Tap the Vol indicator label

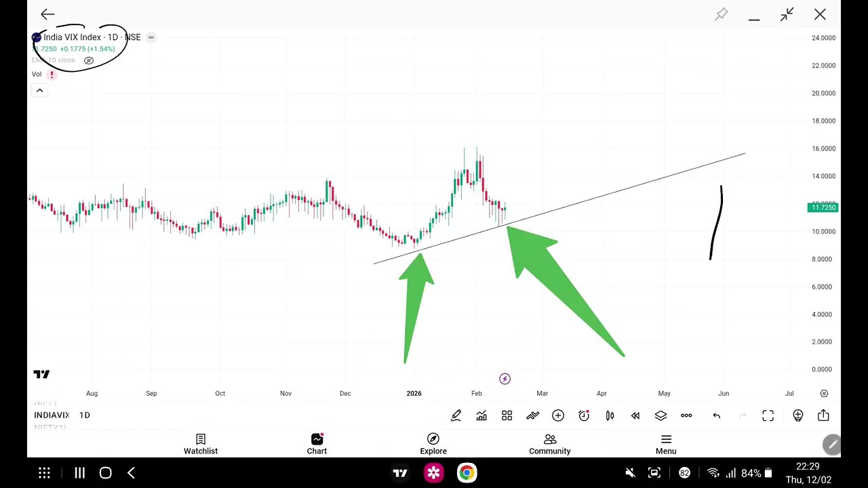[x=37, y=74]
